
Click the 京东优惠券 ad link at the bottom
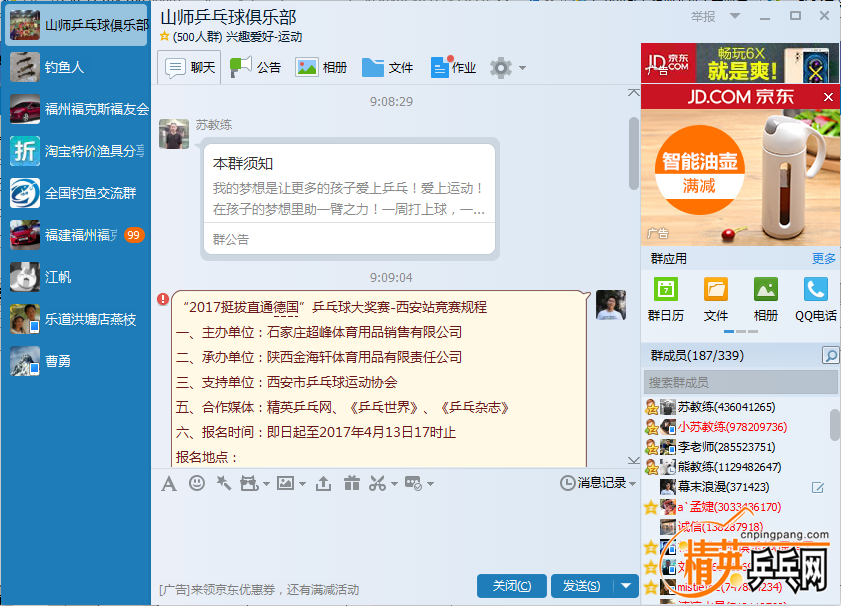point(259,590)
